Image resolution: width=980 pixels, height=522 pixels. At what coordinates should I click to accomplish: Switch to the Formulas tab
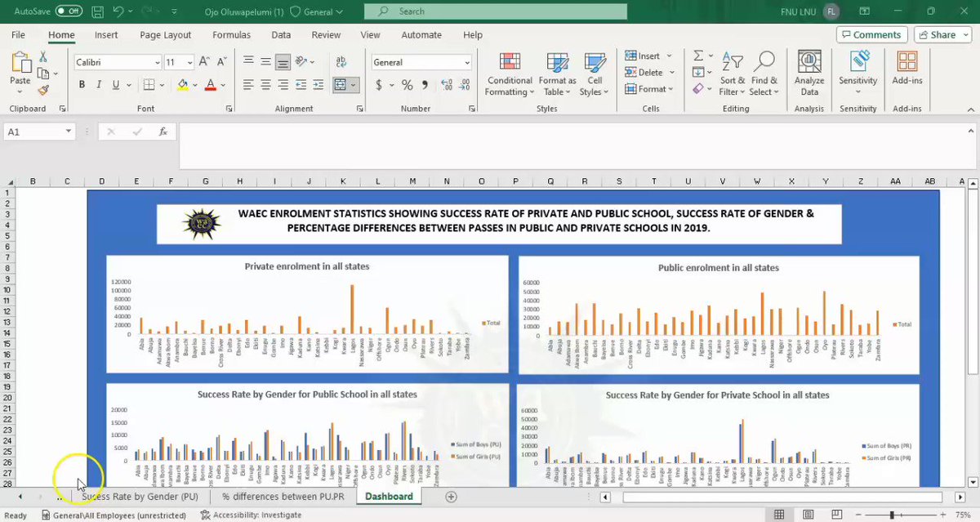[x=231, y=35]
